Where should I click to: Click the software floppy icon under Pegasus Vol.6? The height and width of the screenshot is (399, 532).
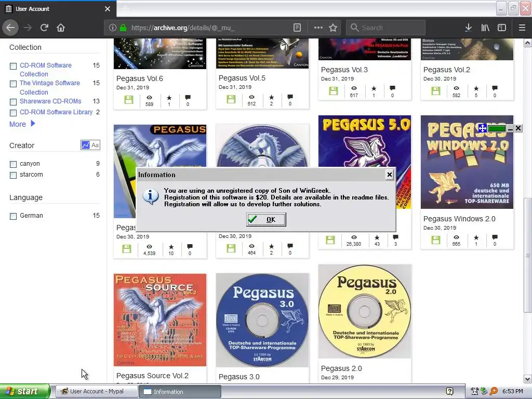pos(129,100)
